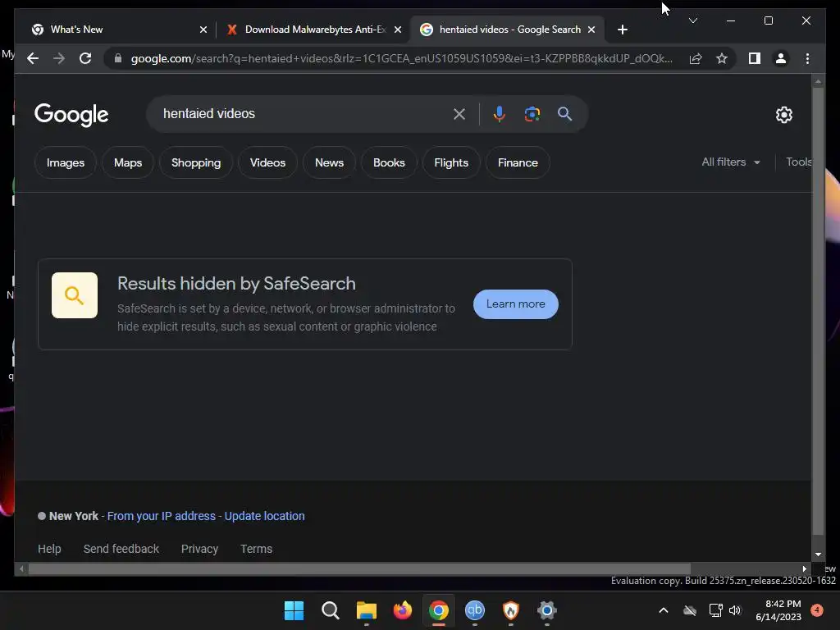Open Google quick settings gear
840x630 pixels.
coord(783,114)
